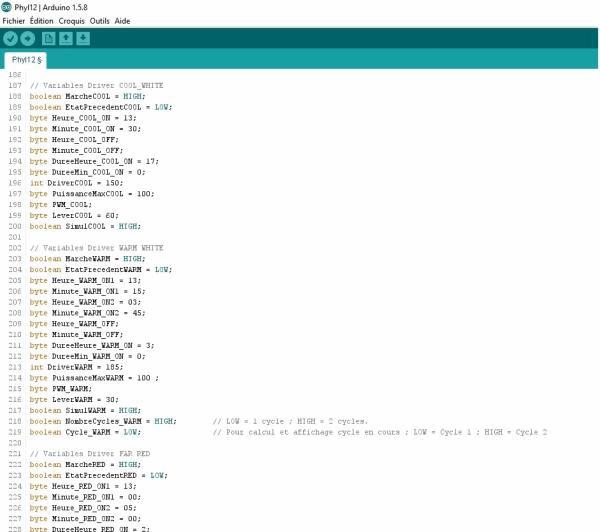Click the line 'boolean EtatPrecedentCOOL = LOW;'
This screenshot has width=600, height=532.
tap(101, 107)
